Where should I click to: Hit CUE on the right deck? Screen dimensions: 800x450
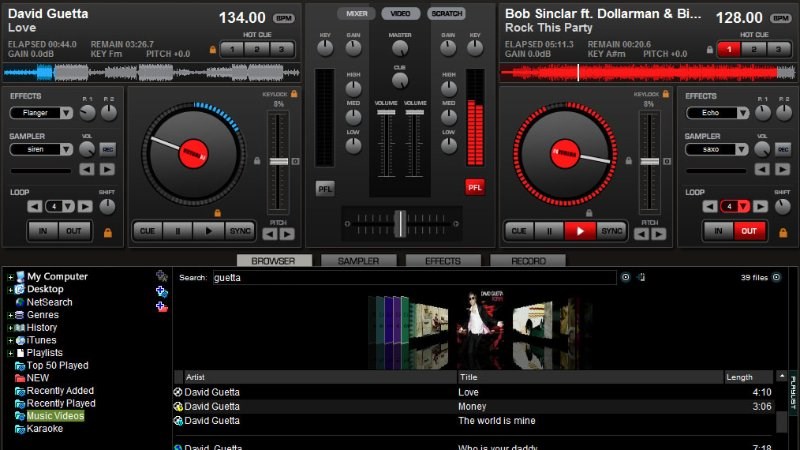(x=519, y=231)
